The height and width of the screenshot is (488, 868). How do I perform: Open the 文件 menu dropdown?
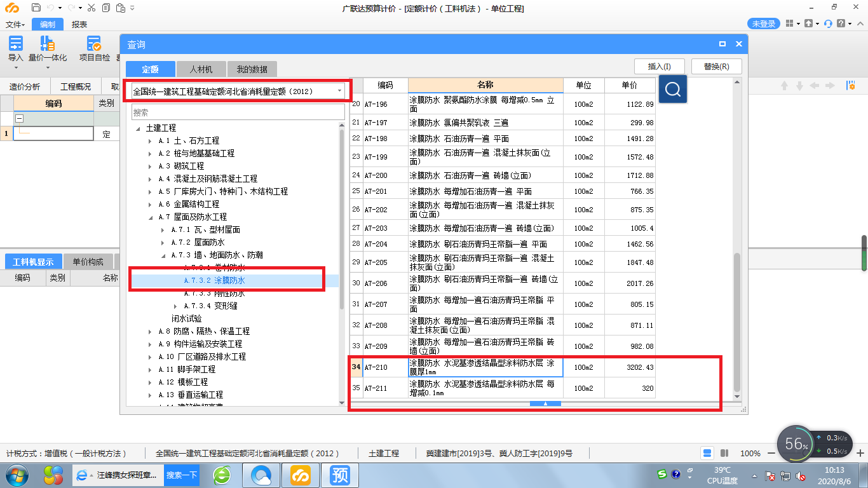tap(15, 25)
